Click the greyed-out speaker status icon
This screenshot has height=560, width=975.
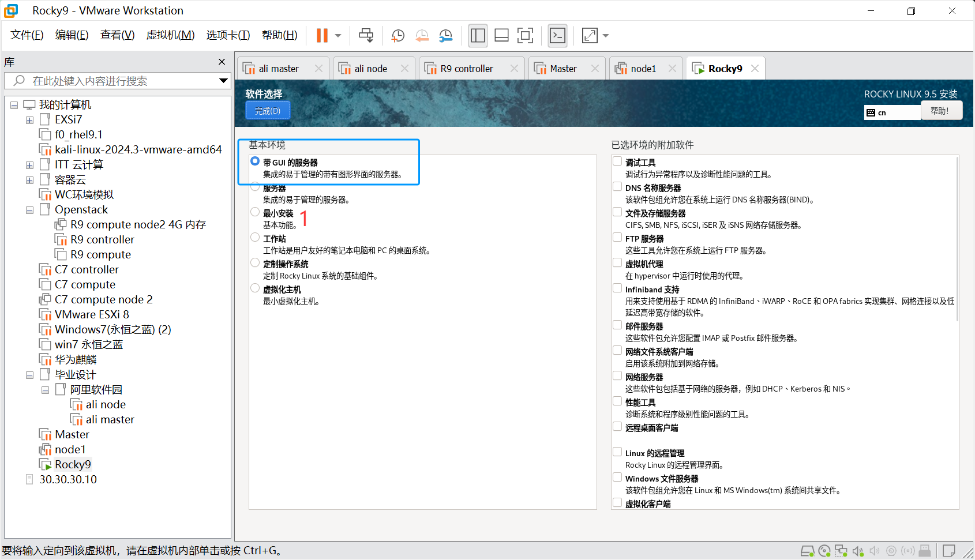[x=875, y=551]
